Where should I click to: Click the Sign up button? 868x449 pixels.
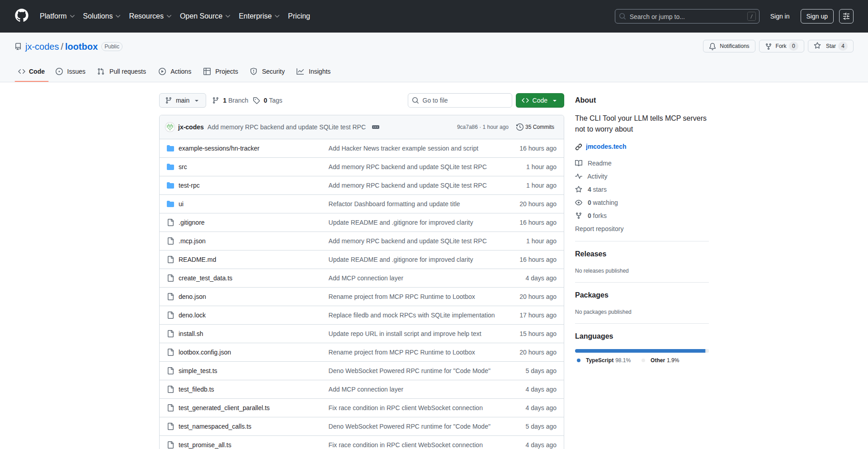(x=816, y=16)
